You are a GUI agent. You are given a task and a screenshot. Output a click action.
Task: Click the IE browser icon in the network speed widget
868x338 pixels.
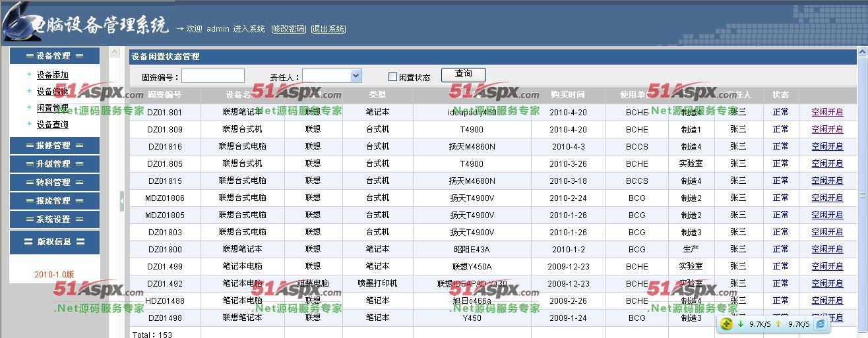(821, 324)
